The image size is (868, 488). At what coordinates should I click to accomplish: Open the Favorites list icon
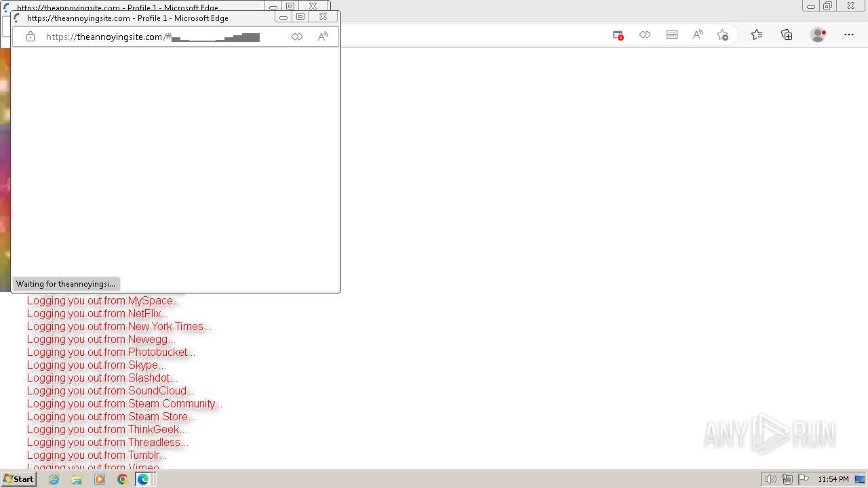(x=757, y=35)
